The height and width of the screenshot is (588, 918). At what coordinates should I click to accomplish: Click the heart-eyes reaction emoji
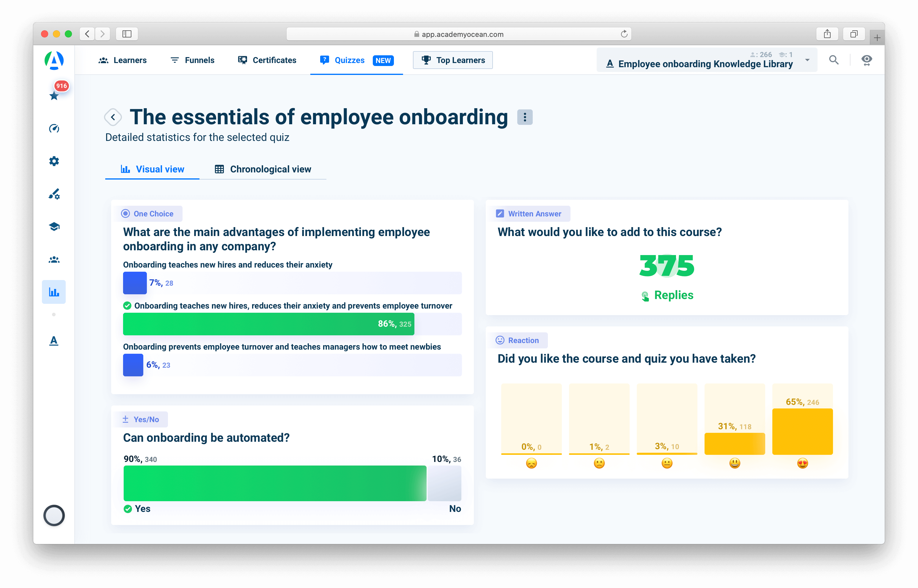pos(802,463)
